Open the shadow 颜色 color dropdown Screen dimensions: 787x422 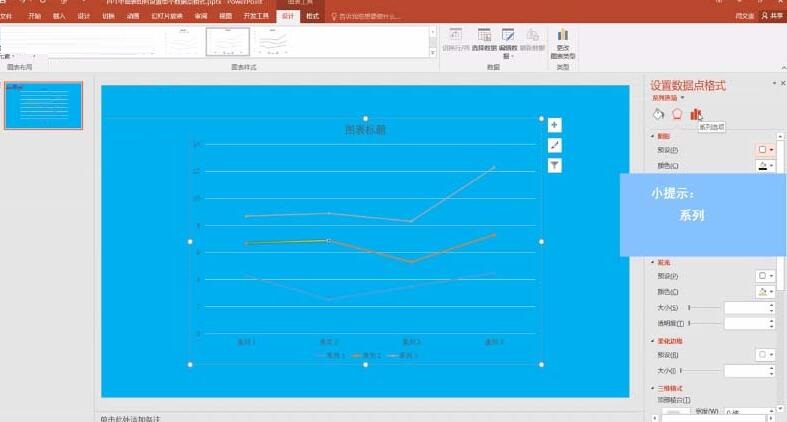[x=765, y=166]
